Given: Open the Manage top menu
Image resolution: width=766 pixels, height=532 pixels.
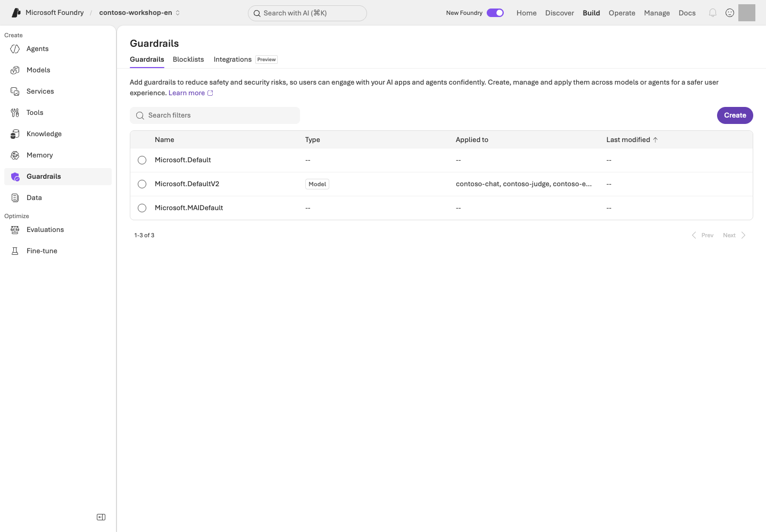Looking at the screenshot, I should (x=657, y=13).
